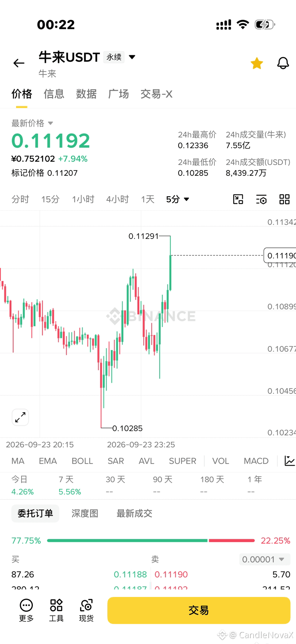Expand the 最新价格 dropdown arrow

pos(51,123)
